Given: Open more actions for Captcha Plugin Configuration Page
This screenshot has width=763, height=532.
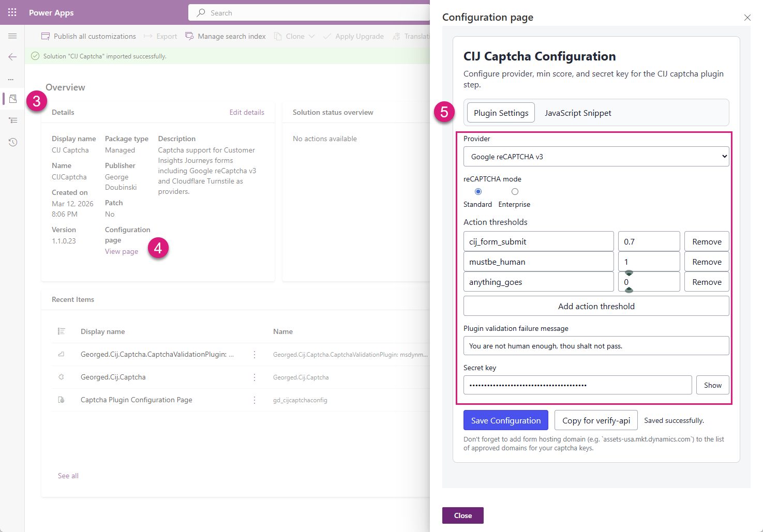Looking at the screenshot, I should (x=255, y=400).
